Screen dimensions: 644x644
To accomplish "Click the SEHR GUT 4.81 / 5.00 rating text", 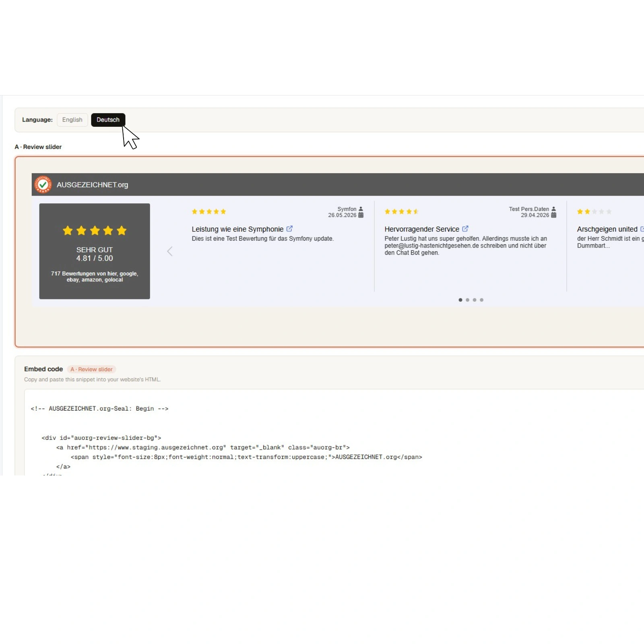I will 95,254.
